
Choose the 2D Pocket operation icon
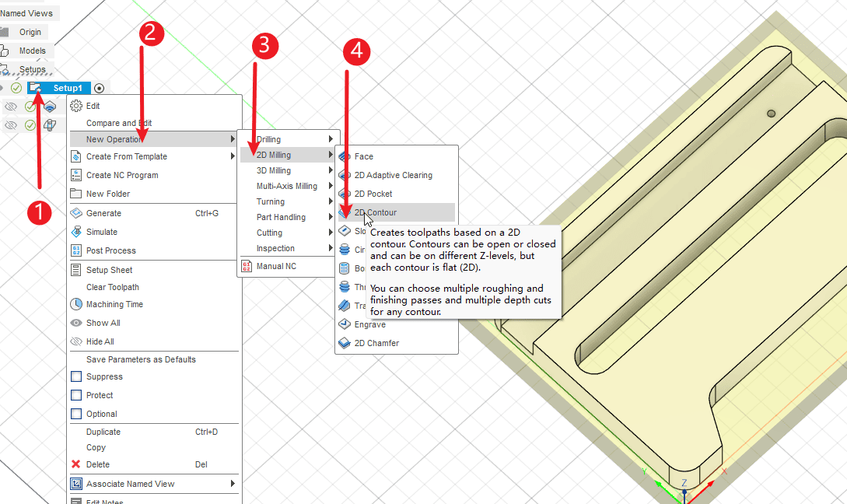click(x=345, y=194)
